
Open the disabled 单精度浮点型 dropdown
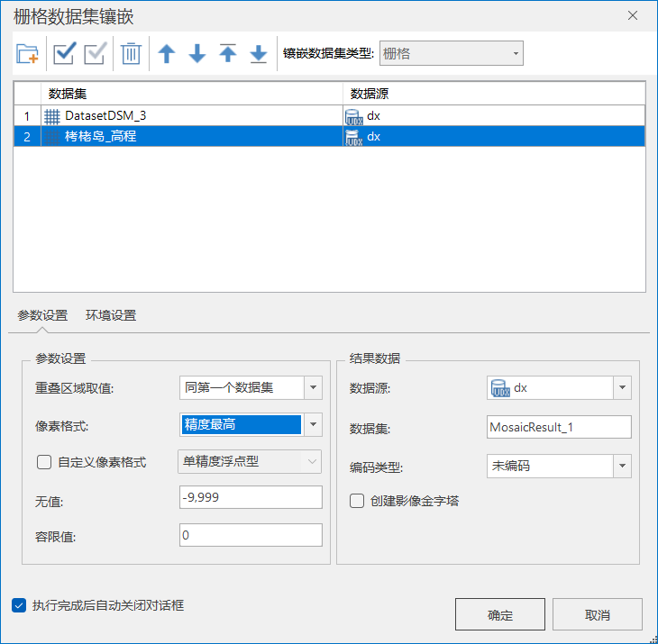pyautogui.click(x=250, y=462)
